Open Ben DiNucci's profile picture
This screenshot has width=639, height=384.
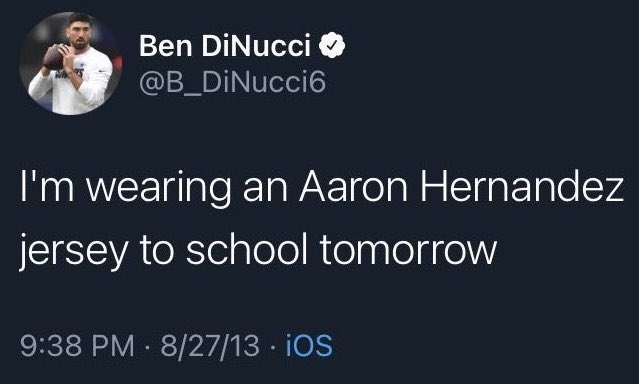tap(71, 64)
